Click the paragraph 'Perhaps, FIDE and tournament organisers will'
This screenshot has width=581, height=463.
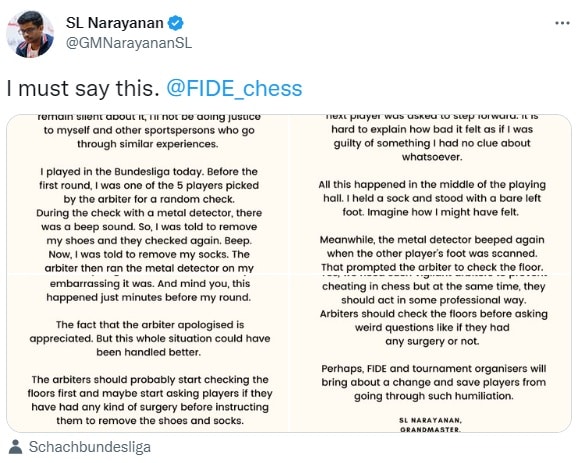coord(434,382)
